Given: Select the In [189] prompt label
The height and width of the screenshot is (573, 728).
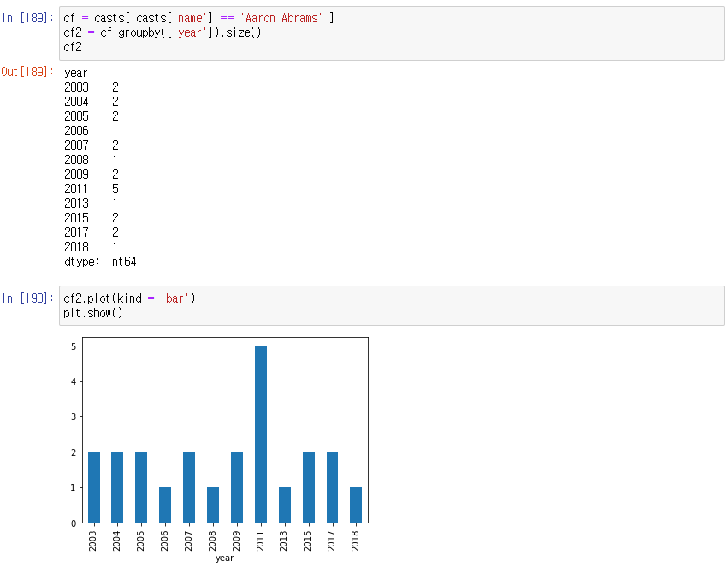Looking at the screenshot, I should click(x=27, y=18).
